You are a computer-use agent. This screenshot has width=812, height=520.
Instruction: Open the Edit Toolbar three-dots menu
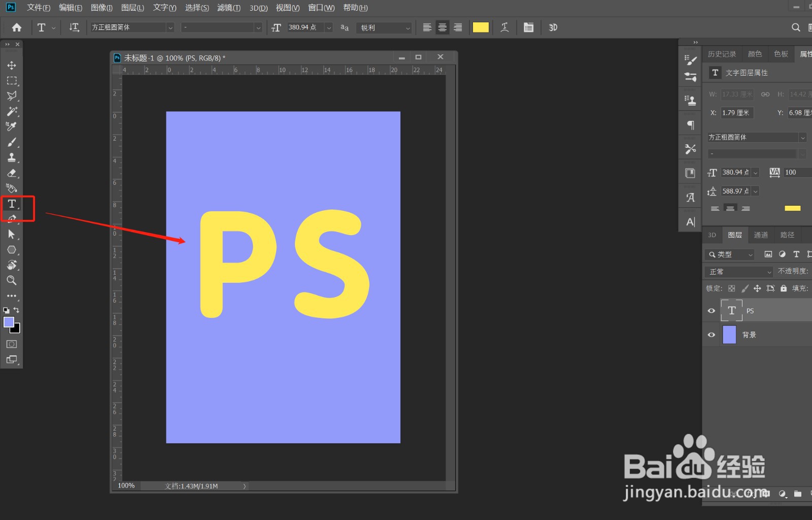point(11,296)
